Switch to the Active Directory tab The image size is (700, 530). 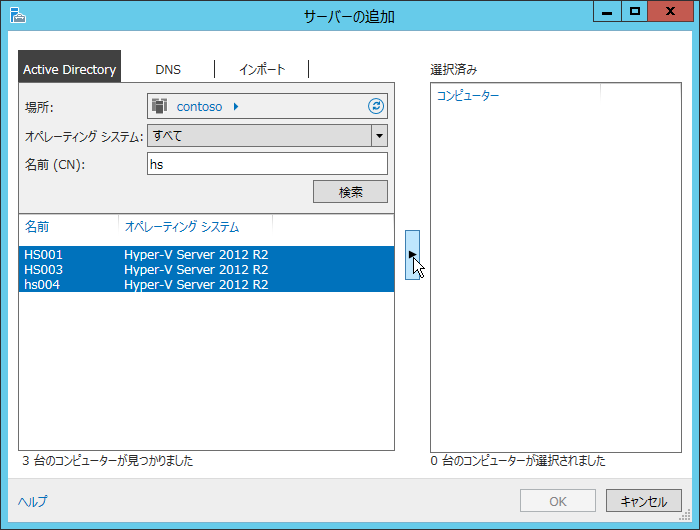(69, 67)
